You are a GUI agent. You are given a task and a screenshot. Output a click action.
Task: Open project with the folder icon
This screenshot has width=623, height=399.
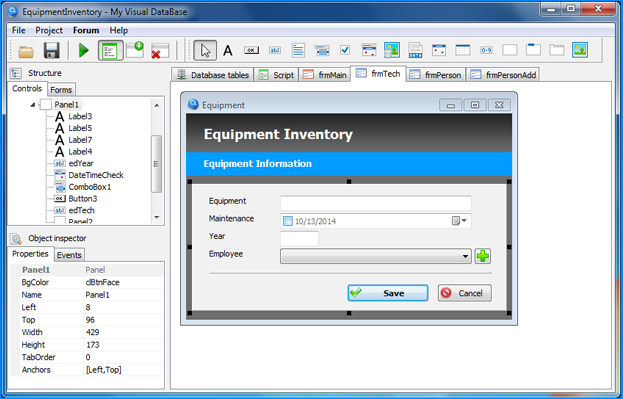[x=26, y=51]
